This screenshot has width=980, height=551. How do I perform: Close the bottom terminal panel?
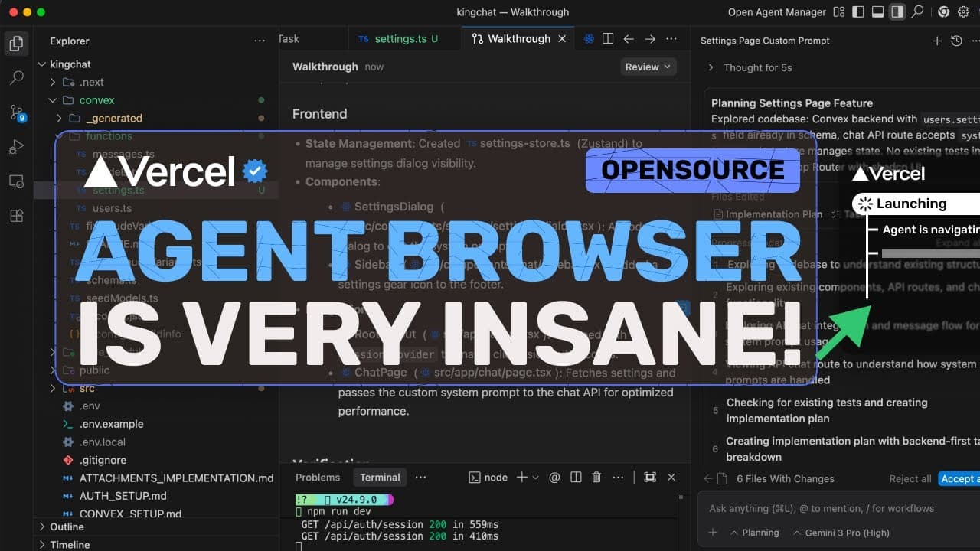[x=671, y=477]
